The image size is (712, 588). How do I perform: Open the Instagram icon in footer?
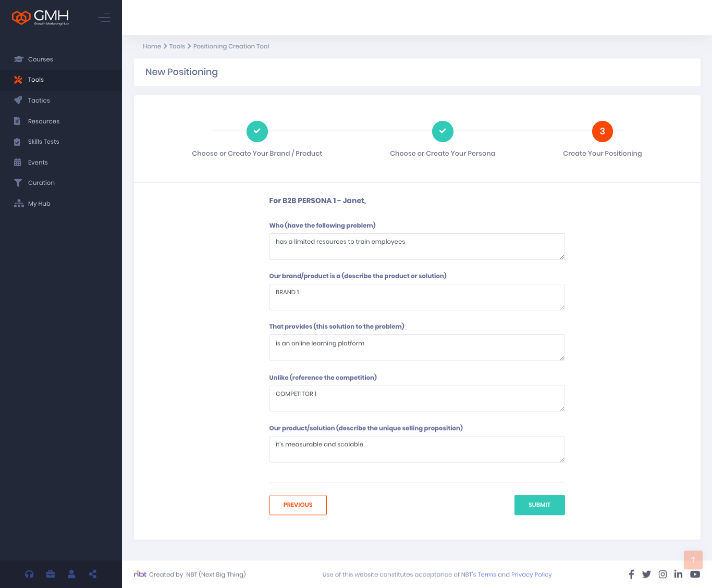[662, 574]
